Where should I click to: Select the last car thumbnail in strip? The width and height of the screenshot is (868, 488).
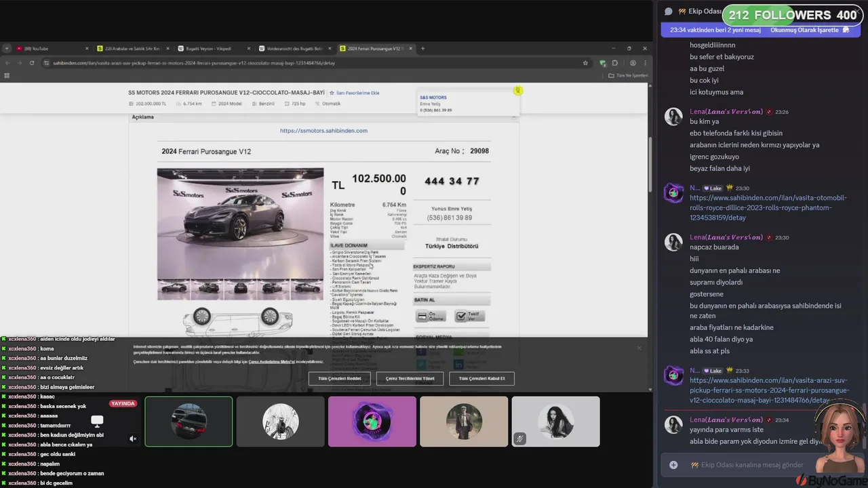tap(307, 289)
